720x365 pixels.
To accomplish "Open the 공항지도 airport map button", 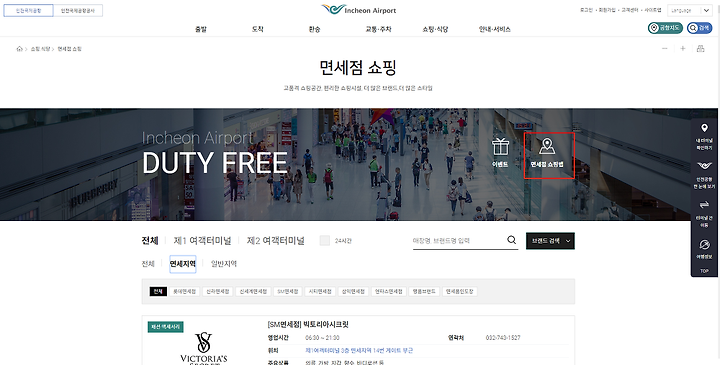I will coord(665,28).
